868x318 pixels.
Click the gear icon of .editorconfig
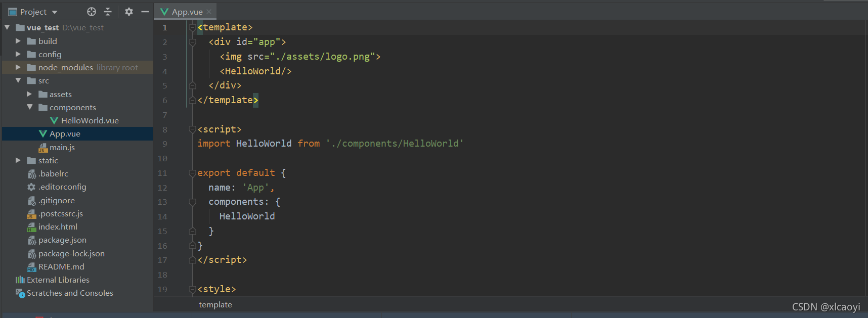click(x=31, y=187)
